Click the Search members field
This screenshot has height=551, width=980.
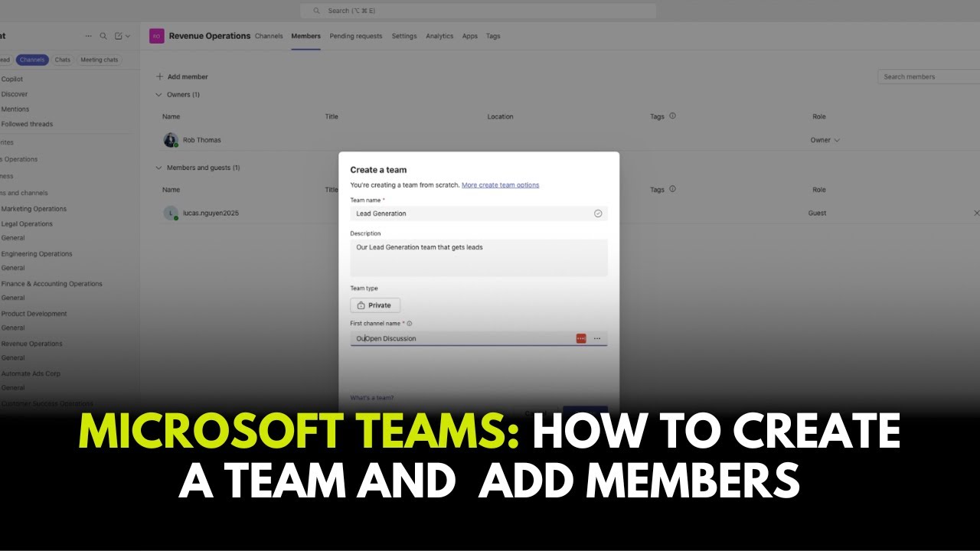(x=929, y=77)
